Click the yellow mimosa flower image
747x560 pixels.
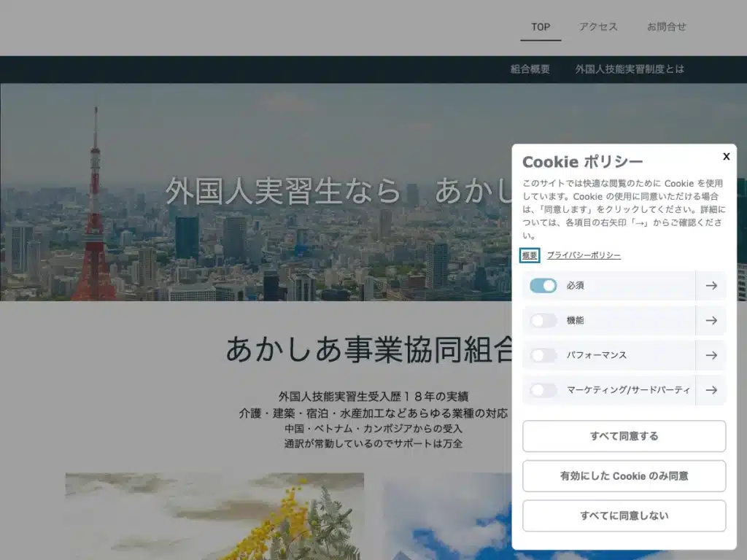214,516
